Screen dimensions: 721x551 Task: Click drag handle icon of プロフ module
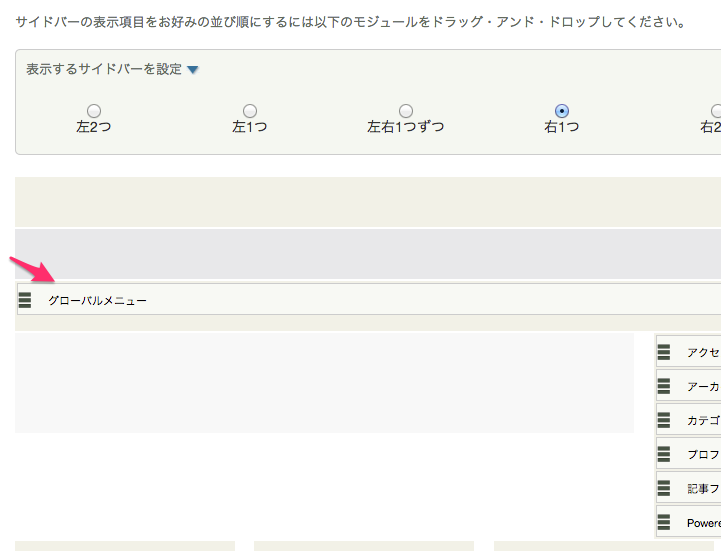pyautogui.click(x=664, y=454)
